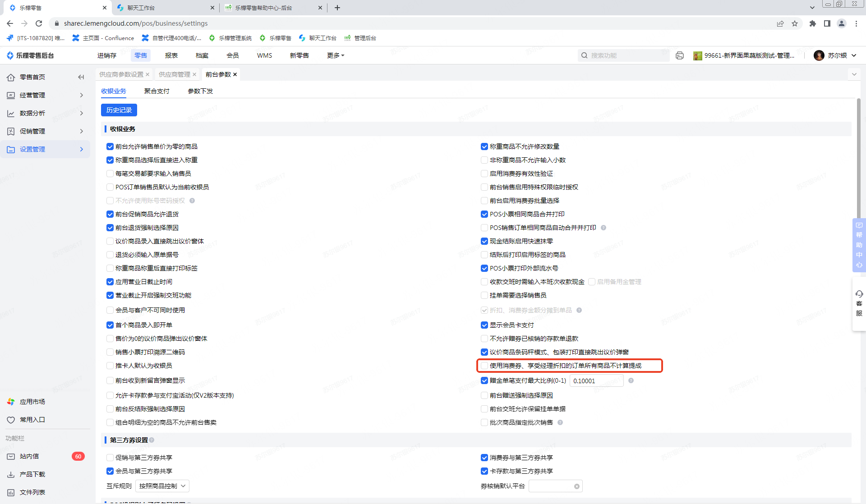Uncheck 现金结账启用快速抹零
The width and height of the screenshot is (866, 504).
pyautogui.click(x=484, y=241)
